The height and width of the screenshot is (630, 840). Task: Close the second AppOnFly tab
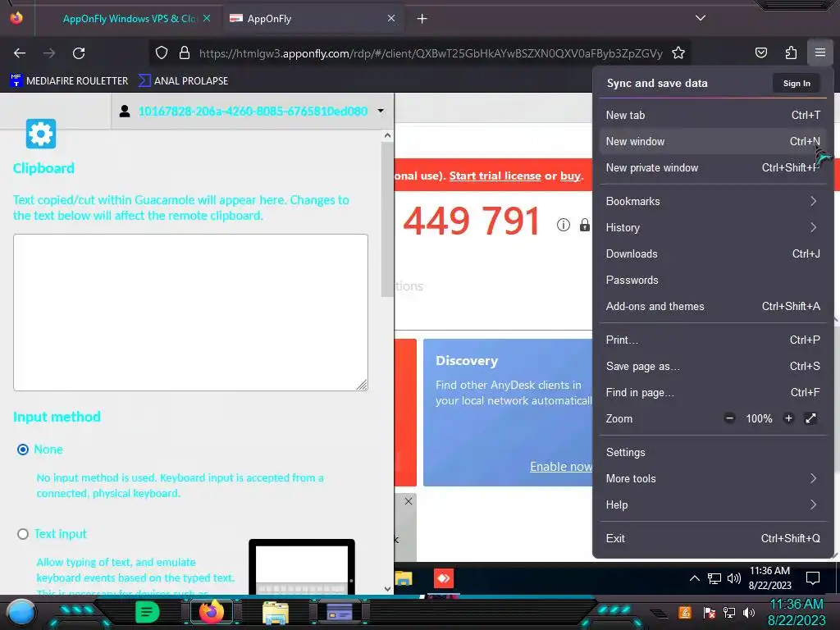tap(391, 18)
